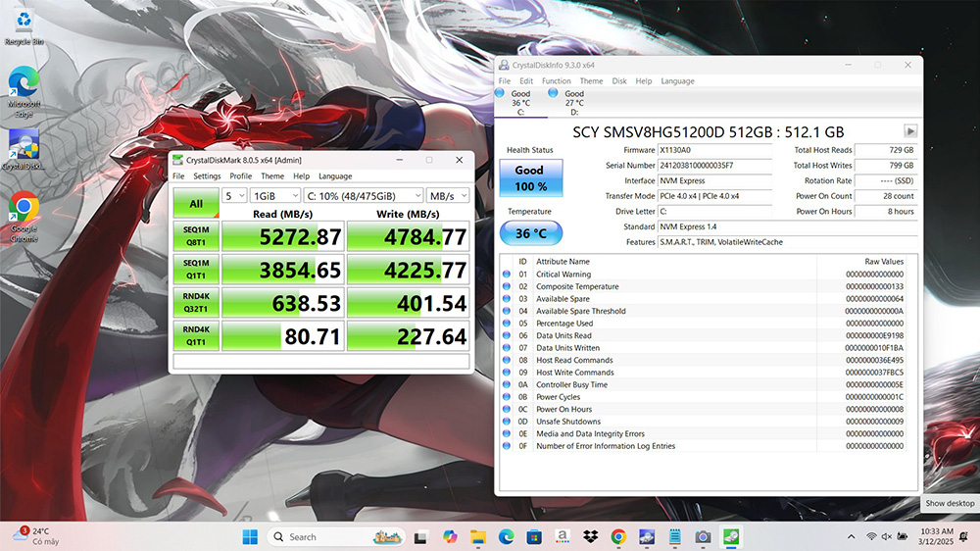This screenshot has height=551, width=980.
Task: Open the Wi-Fi network tray icon
Action: 871,536
